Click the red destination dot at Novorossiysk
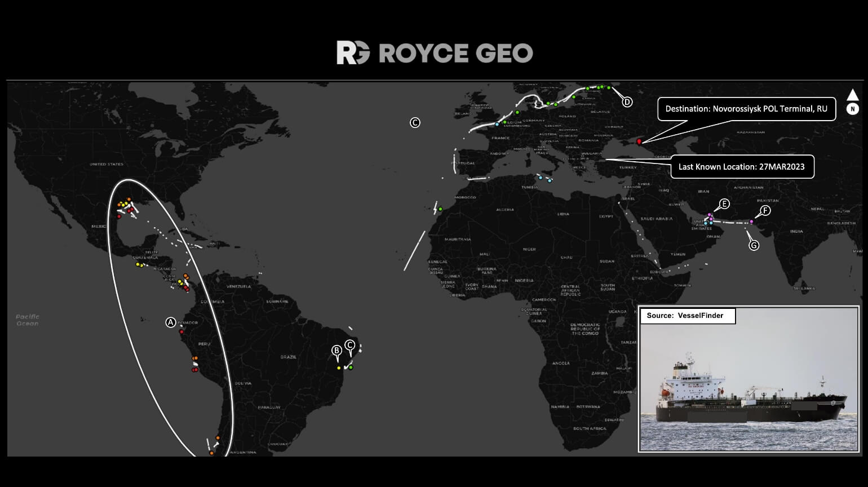The height and width of the screenshot is (487, 868). pyautogui.click(x=639, y=141)
